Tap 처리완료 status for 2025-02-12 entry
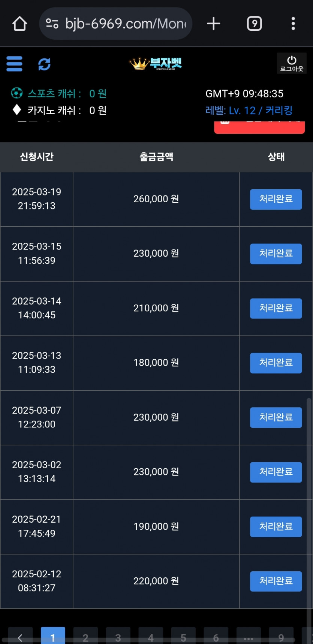The image size is (313, 644). click(276, 581)
